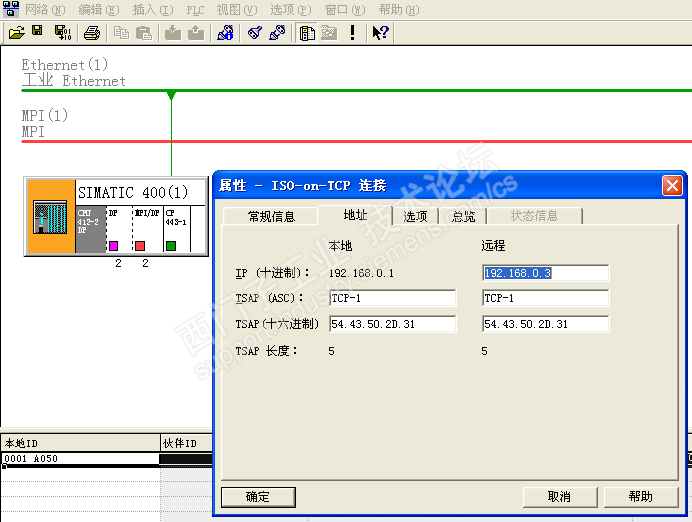Viewport: 692px width, 522px height.
Task: Click the 伙伴ID column header
Action: point(186,443)
